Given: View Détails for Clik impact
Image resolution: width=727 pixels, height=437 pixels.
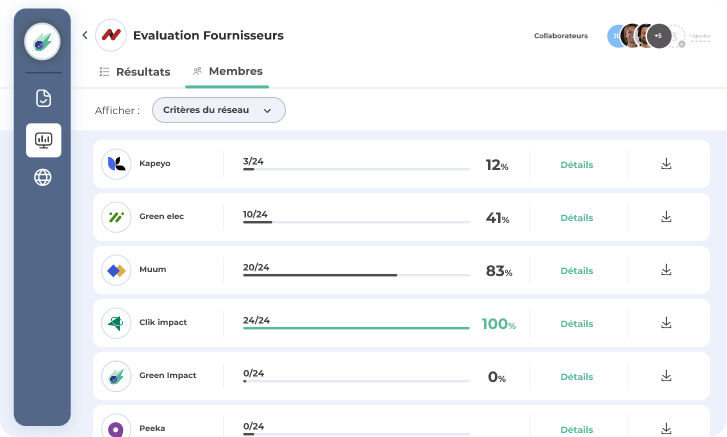Looking at the screenshot, I should [576, 324].
